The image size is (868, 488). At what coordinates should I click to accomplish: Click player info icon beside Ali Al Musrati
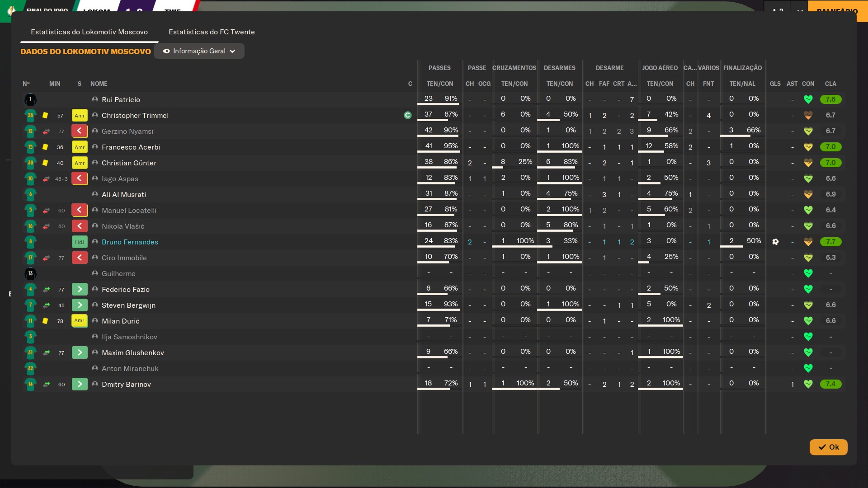pos(95,194)
